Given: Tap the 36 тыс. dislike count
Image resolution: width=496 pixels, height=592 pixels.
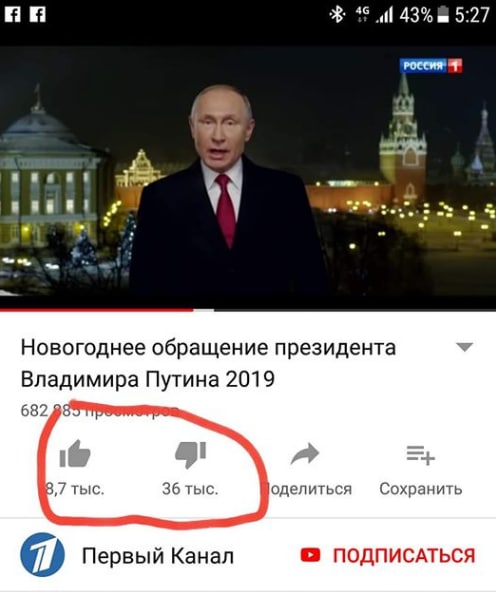Looking at the screenshot, I should pos(190,489).
